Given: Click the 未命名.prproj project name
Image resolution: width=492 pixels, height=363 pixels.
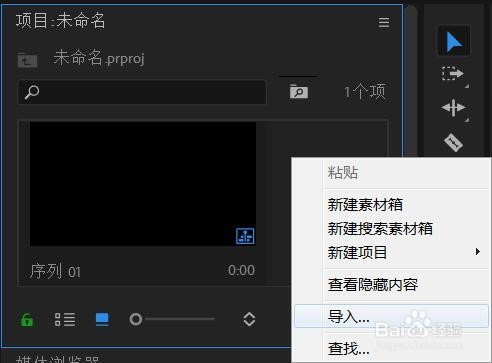Looking at the screenshot, I should pos(99,58).
